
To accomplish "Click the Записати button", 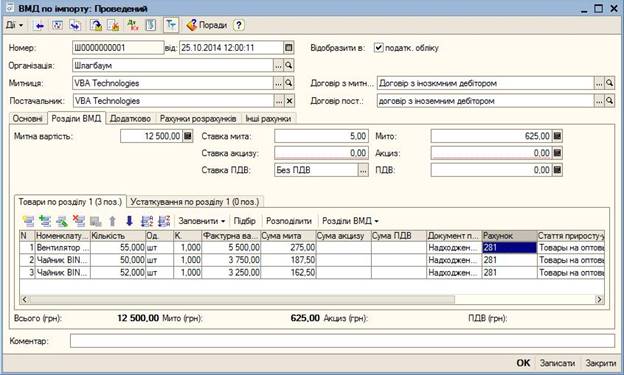I will point(557,363).
